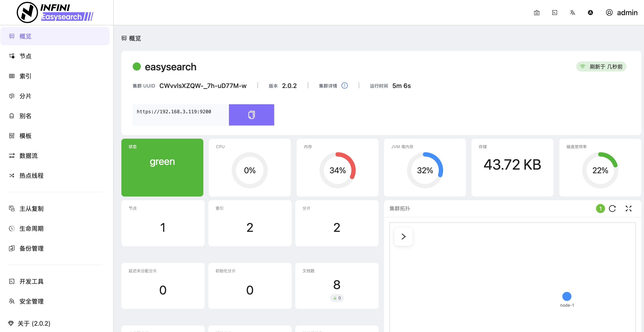
Task: Open the admin user menu
Action: [x=622, y=12]
